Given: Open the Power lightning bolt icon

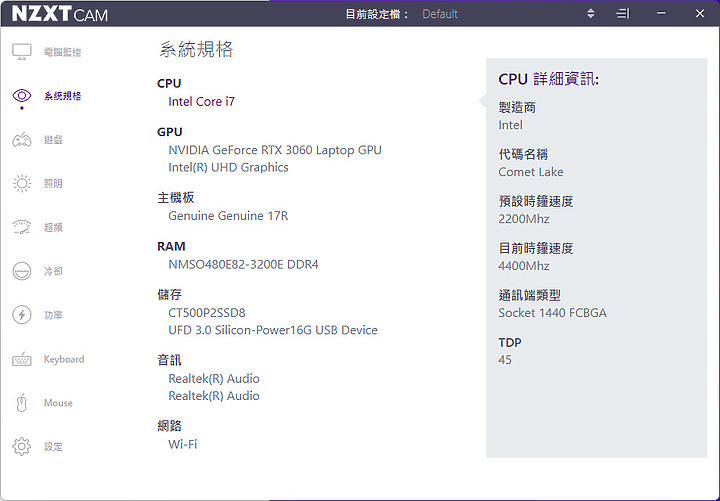Looking at the screenshot, I should click(x=22, y=315).
